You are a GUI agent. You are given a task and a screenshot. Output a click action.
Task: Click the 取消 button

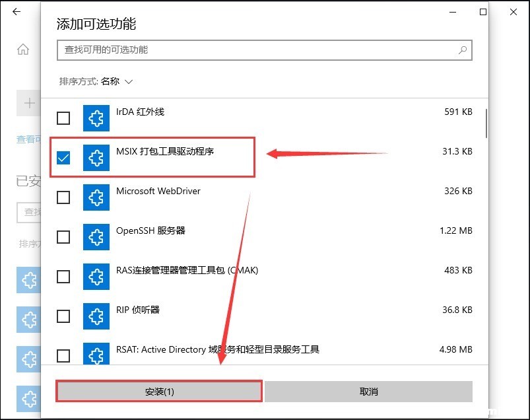[368, 392]
